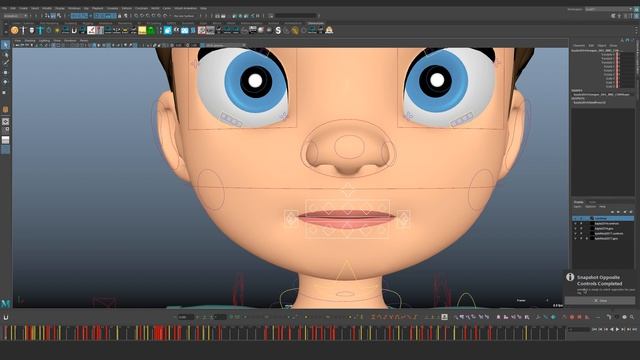Viewport: 640px width, 360px height.
Task: Toggle visibility of the third display layer
Action: point(576,229)
